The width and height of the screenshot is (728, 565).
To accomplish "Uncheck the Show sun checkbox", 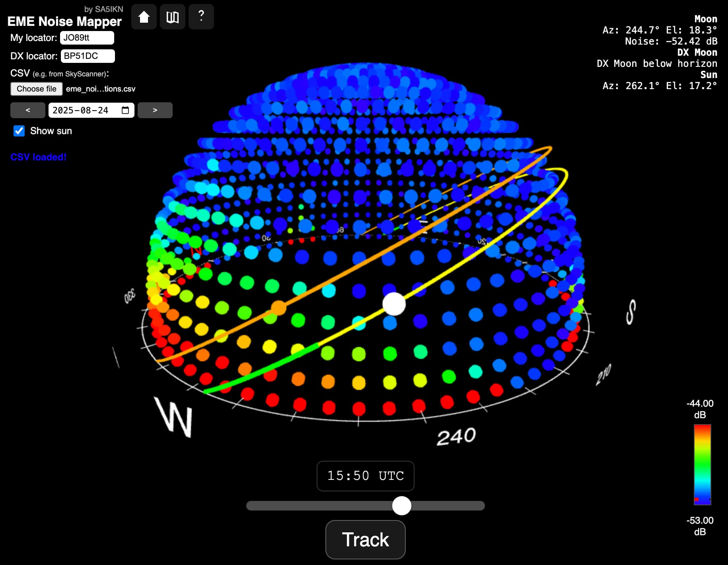I will click(19, 131).
